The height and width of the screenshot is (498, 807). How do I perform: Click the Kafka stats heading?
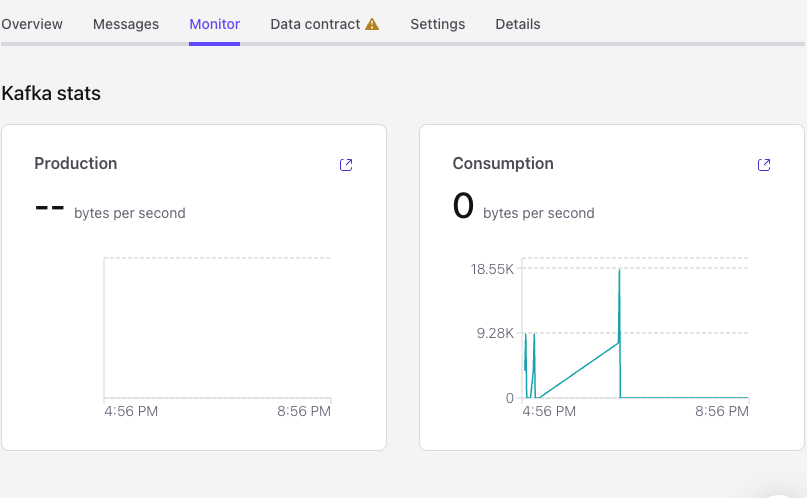point(51,94)
